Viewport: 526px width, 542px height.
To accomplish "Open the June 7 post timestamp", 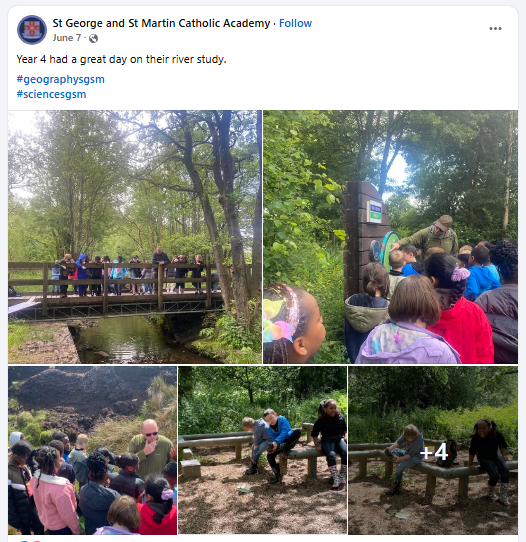I will (67, 38).
